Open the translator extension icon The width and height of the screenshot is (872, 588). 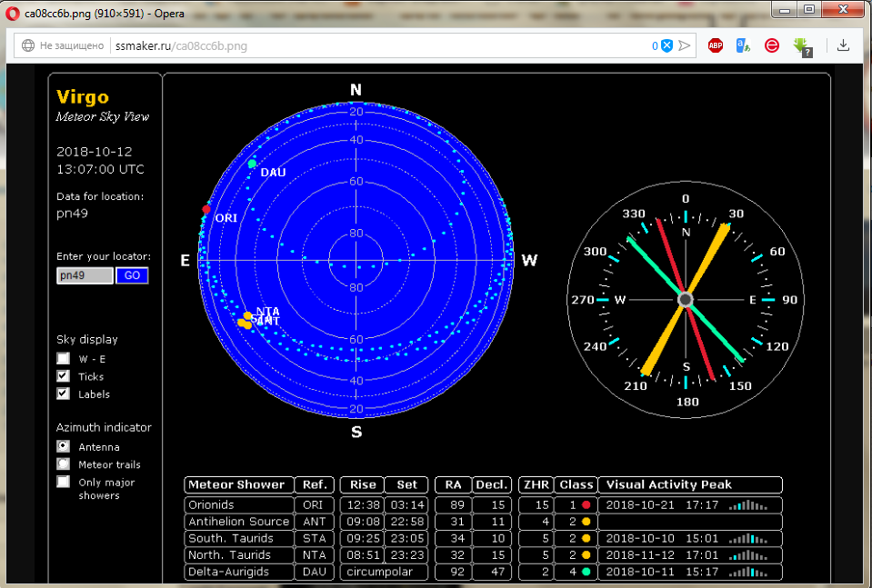tap(743, 45)
